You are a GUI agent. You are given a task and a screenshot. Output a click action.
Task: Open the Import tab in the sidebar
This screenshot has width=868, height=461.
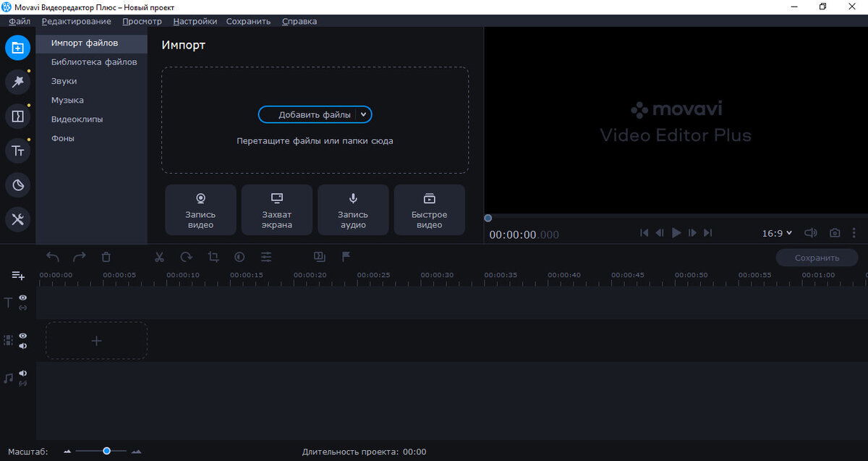click(18, 48)
